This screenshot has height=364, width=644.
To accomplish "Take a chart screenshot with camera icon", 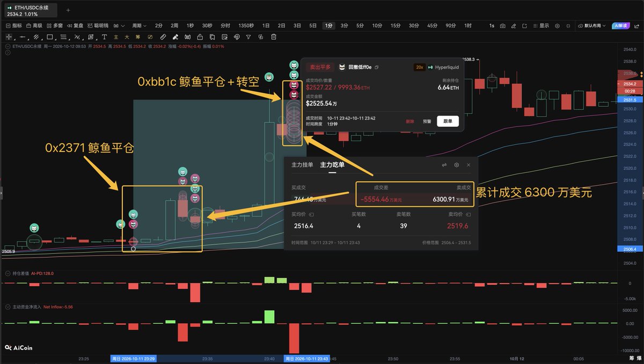I will pos(502,26).
